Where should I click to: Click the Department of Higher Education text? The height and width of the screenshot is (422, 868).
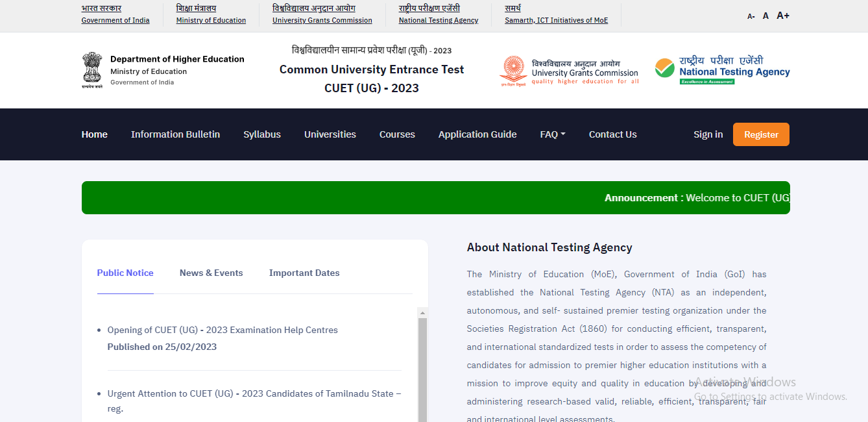177,59
